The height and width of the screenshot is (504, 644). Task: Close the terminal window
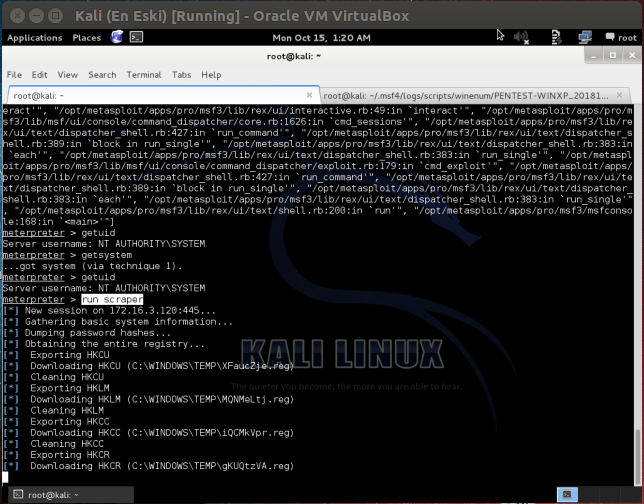[632, 55]
